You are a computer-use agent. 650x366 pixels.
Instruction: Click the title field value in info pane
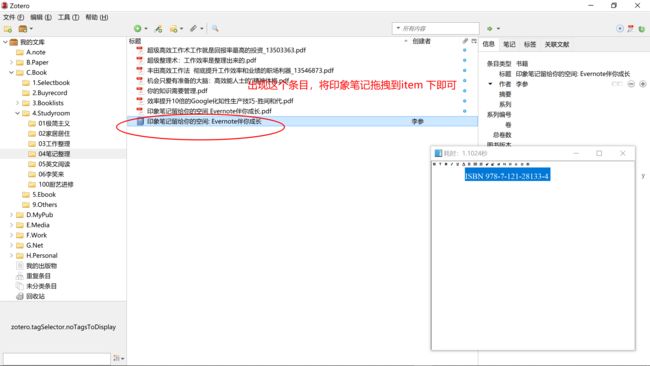point(572,74)
